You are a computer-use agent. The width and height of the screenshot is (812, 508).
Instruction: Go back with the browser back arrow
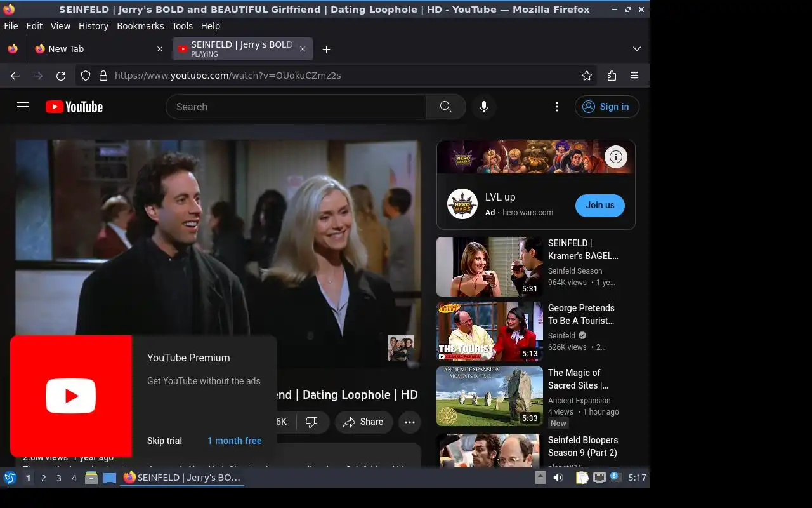coord(15,76)
